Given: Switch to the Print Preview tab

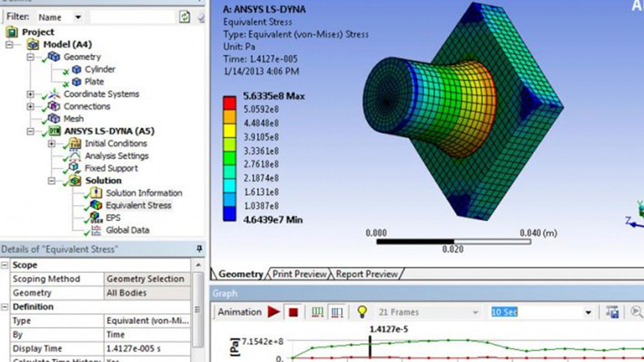Looking at the screenshot, I should click(299, 274).
